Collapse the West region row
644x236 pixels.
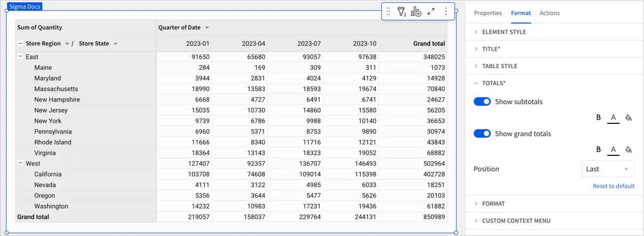point(20,163)
